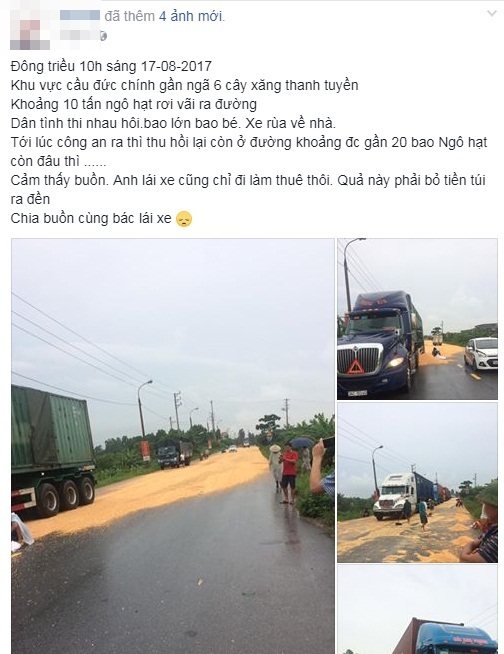Open large photo of green container truck

173,446
